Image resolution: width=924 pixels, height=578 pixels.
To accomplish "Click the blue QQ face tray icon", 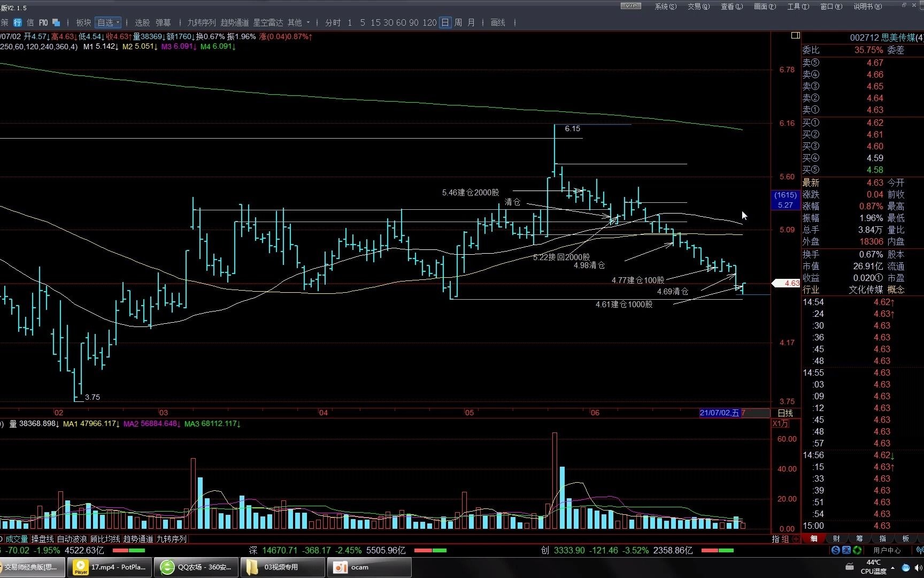I will coord(905,567).
